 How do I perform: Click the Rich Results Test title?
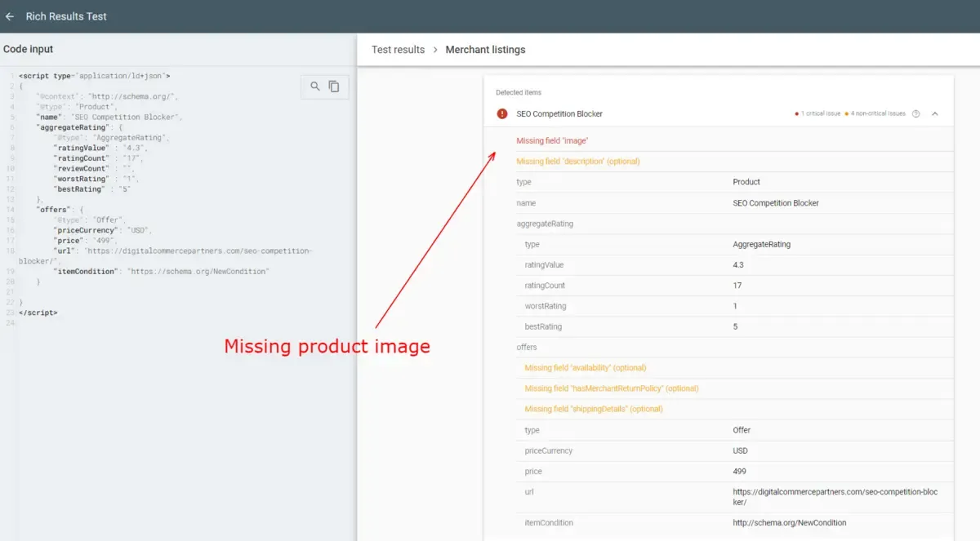pyautogui.click(x=66, y=16)
